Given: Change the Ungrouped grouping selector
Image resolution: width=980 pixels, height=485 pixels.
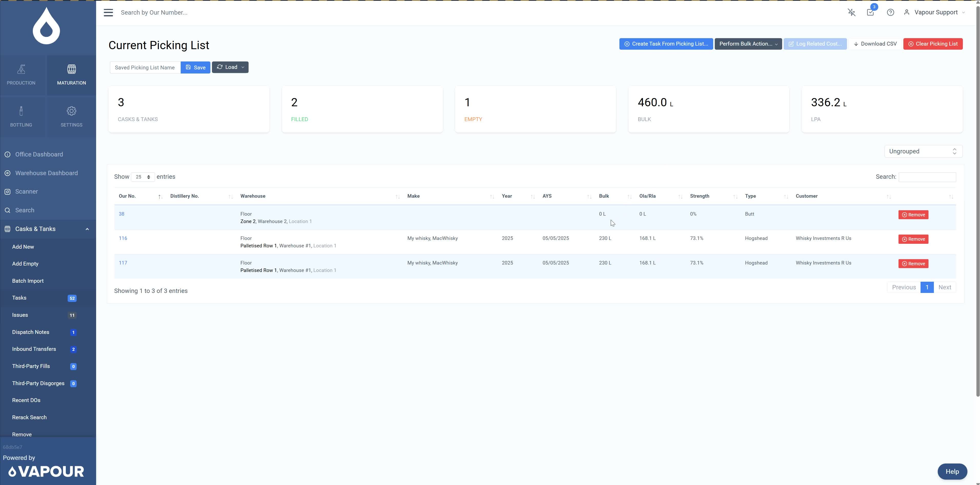Looking at the screenshot, I should click(923, 151).
